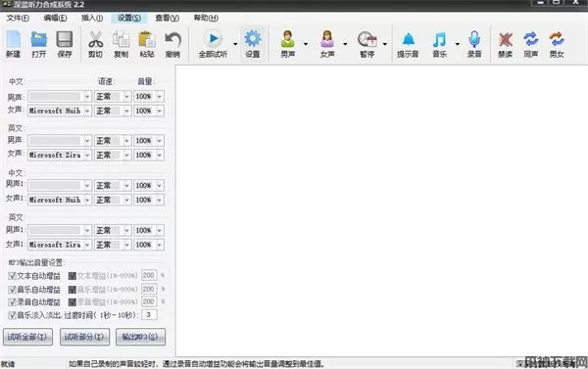The image size is (588, 369).
Task: Expand arrow beside 女声 toolbar button
Action: click(x=345, y=44)
